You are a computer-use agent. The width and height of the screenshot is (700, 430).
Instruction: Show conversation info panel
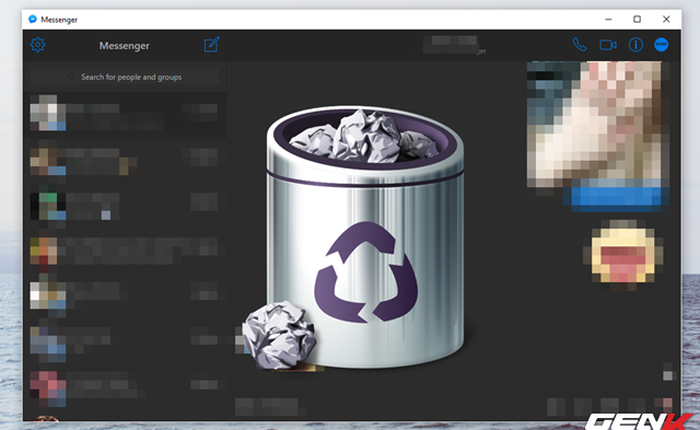click(635, 45)
